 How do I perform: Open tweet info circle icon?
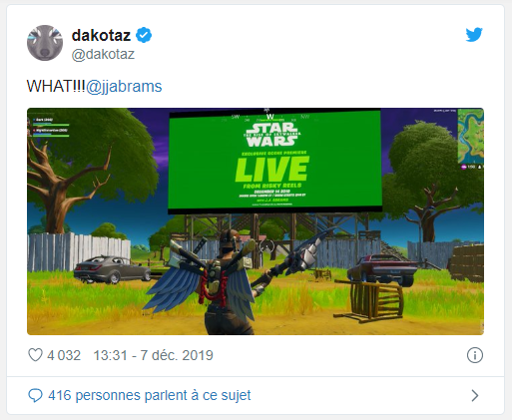[475, 355]
